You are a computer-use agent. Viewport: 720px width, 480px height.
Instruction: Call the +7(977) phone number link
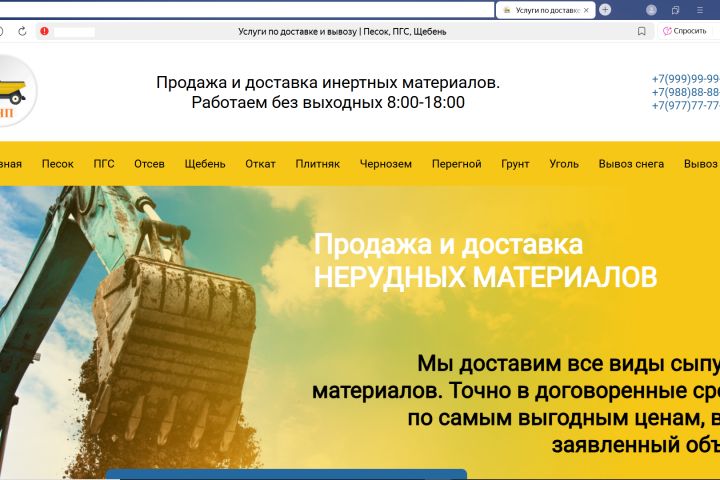tap(686, 106)
